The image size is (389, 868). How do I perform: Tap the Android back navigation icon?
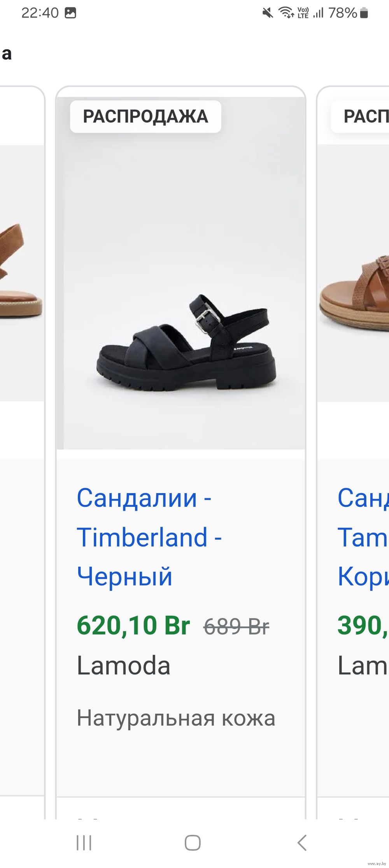tap(302, 843)
